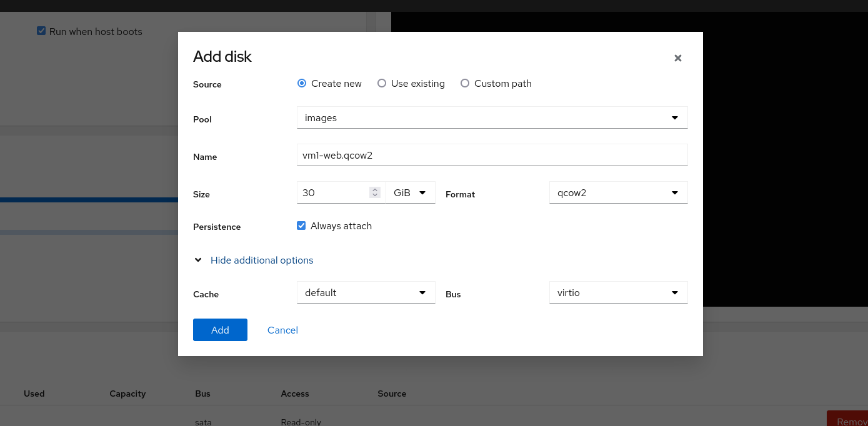Open the GiB size unit dropdown
Viewport: 868px width, 426px height.
click(411, 192)
